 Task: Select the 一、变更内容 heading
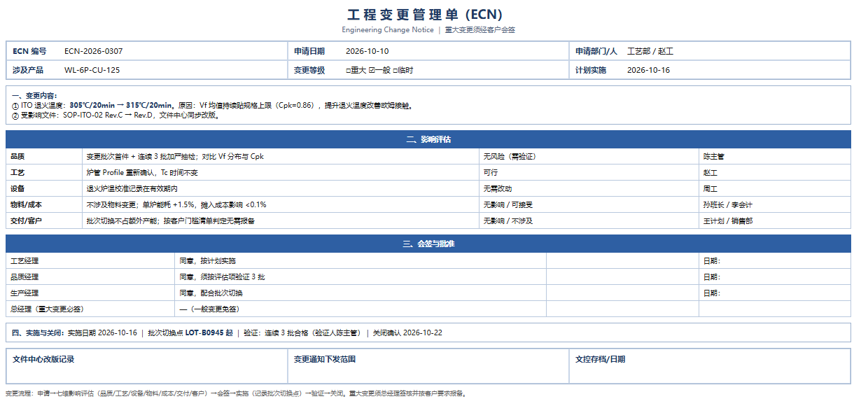coord(35,95)
